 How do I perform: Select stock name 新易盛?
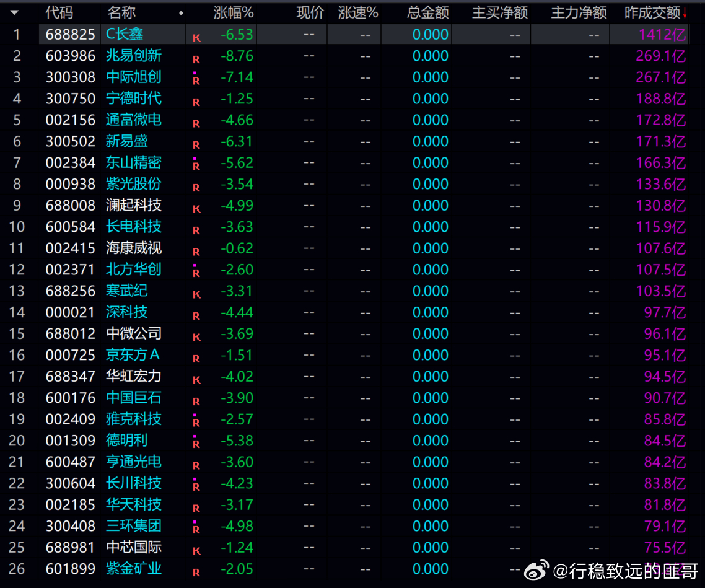127,141
